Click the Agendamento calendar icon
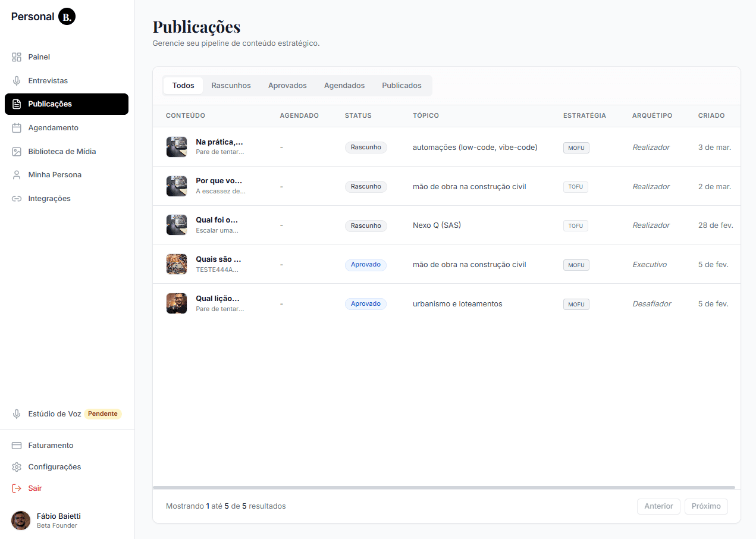 point(17,128)
